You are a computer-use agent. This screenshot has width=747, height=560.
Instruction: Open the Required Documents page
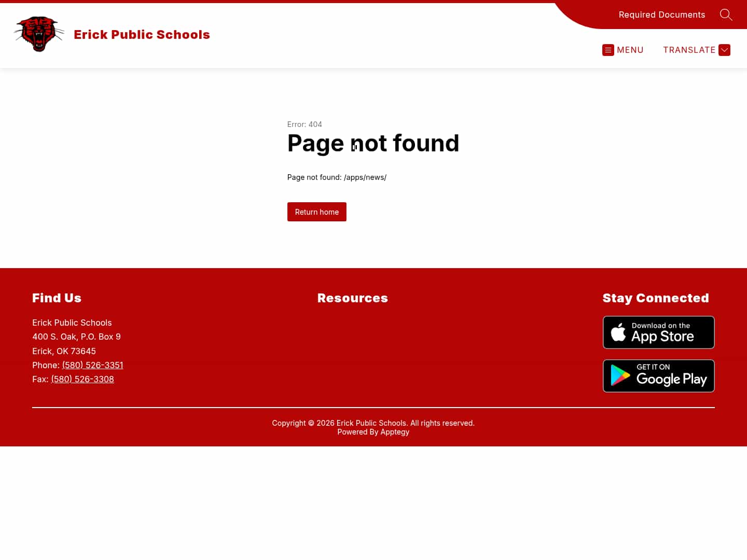click(x=661, y=15)
